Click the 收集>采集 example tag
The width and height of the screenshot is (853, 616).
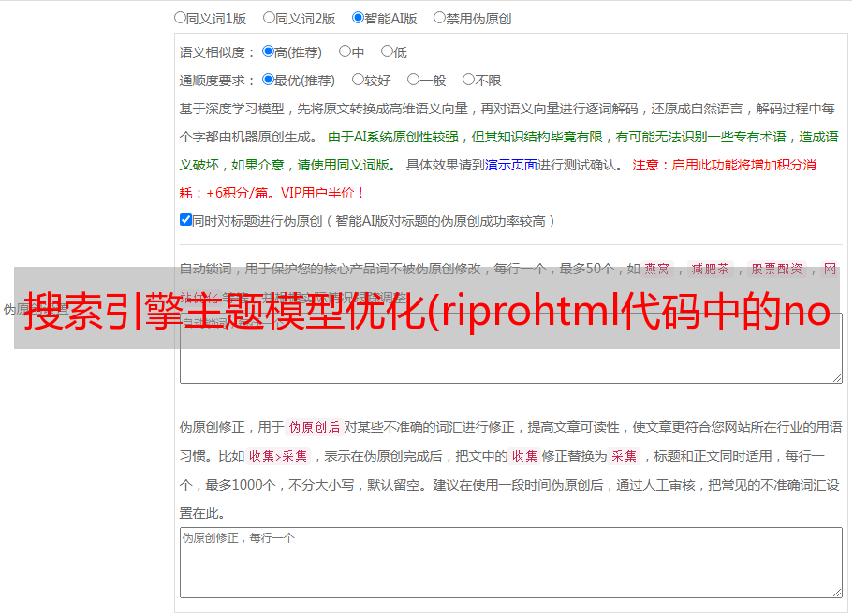[x=278, y=456]
